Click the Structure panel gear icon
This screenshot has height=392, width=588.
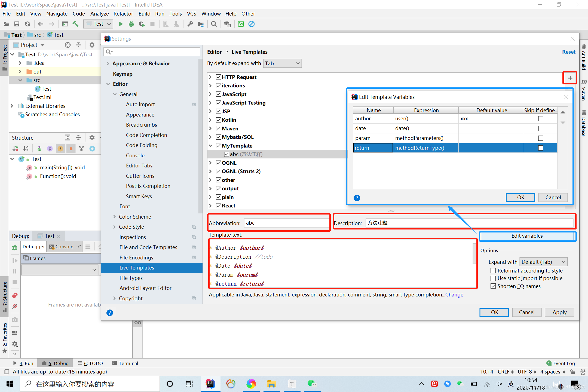pos(92,138)
